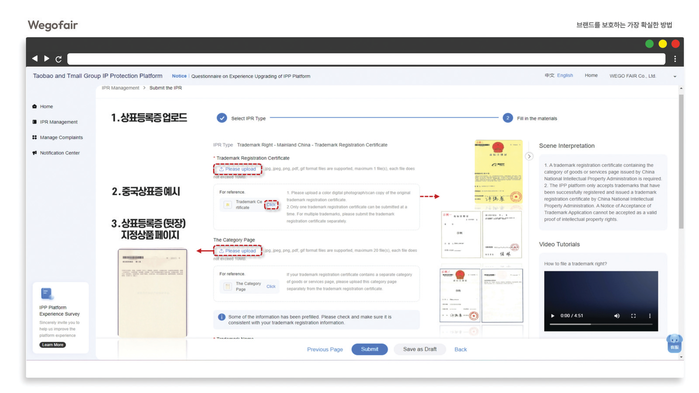This screenshot has height=393, width=699.
Task: Open Manage Complaints in the sidebar
Action: tap(58, 137)
